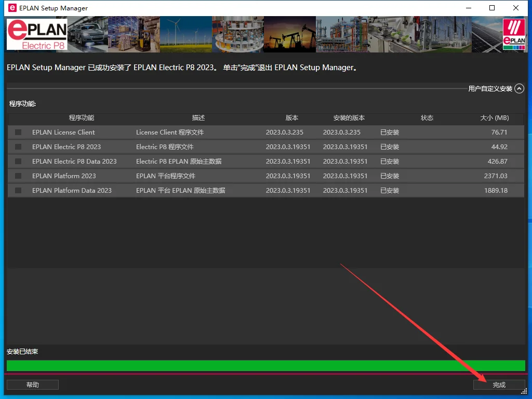The width and height of the screenshot is (532, 399).
Task: Click the EPLAN Setup Manager title bar icon
Action: tap(12, 8)
